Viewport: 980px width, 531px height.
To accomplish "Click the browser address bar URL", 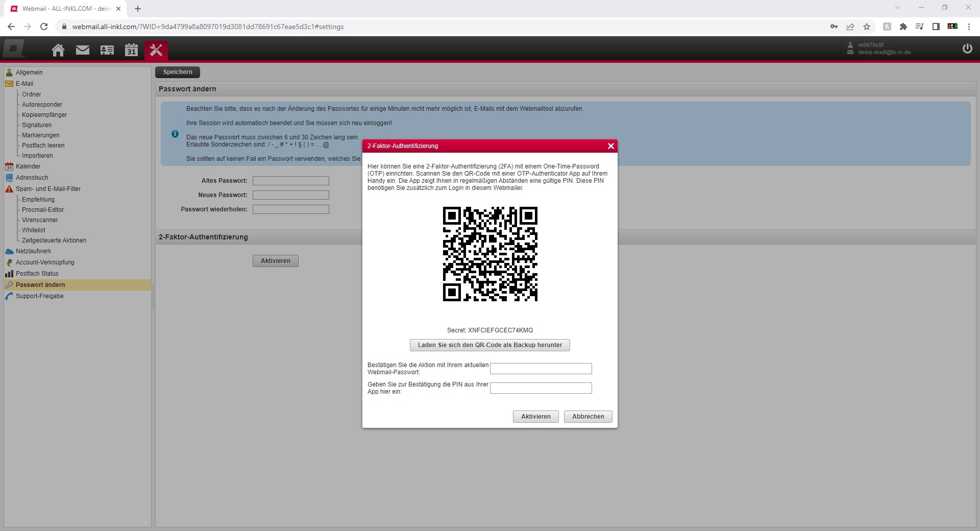I will 208,27.
